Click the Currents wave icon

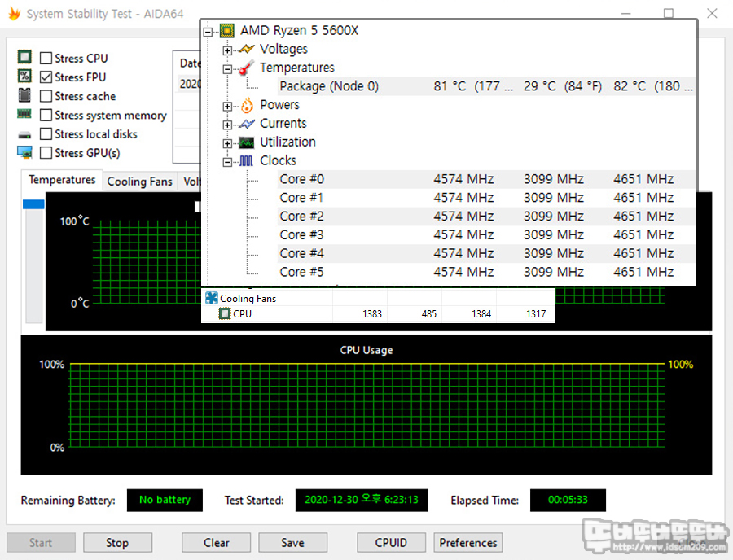pyautogui.click(x=246, y=124)
